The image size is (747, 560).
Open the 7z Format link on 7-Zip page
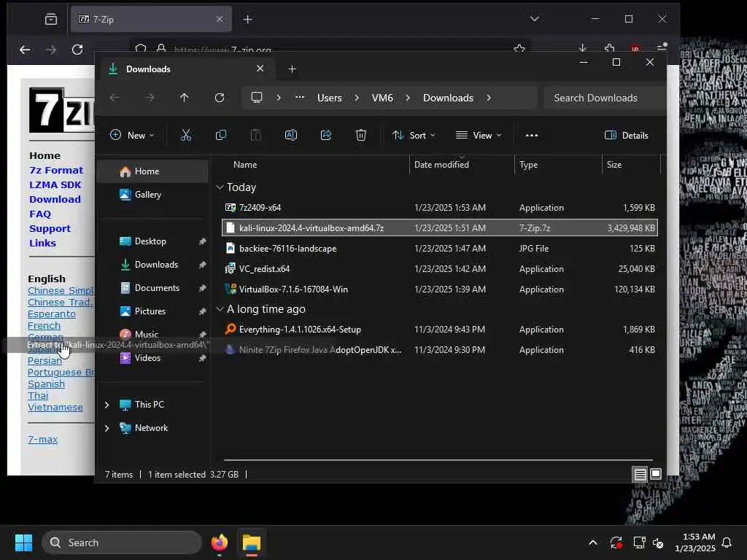[56, 170]
